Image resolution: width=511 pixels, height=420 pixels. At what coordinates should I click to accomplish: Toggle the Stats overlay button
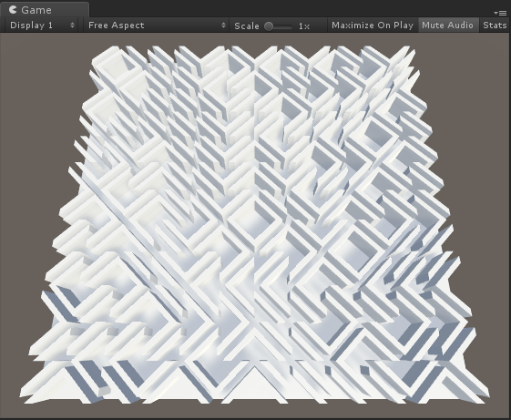495,26
